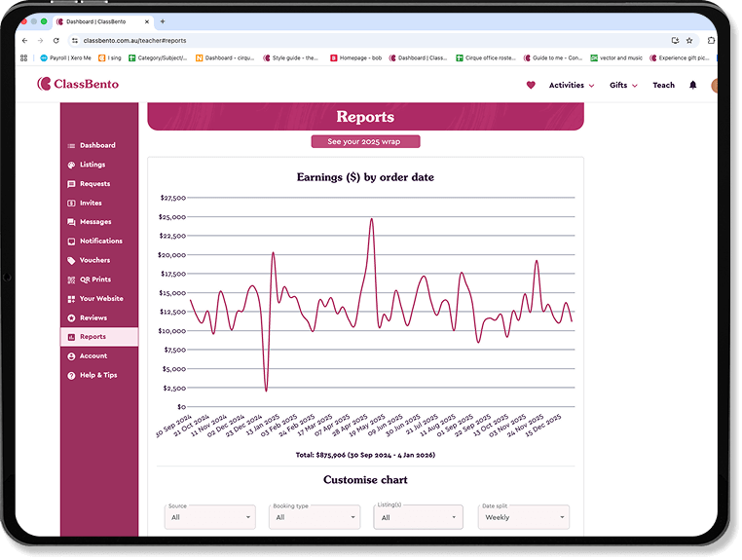
Task: Open the extensions puzzle icon
Action: (x=711, y=41)
